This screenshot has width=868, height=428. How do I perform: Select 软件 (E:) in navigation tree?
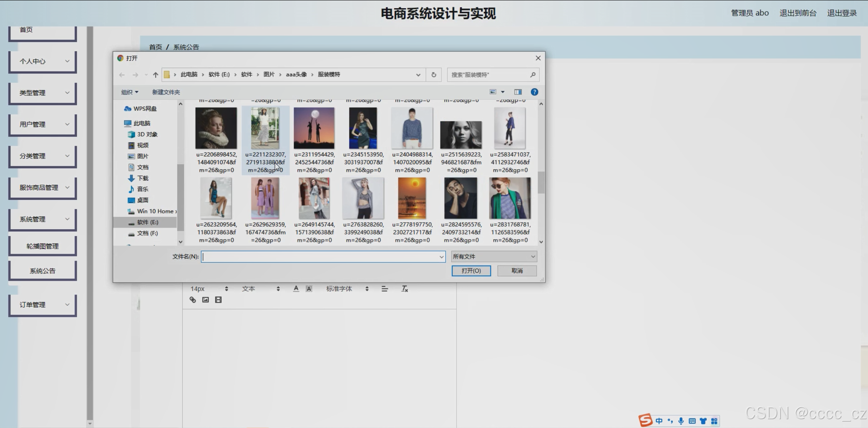(x=148, y=222)
